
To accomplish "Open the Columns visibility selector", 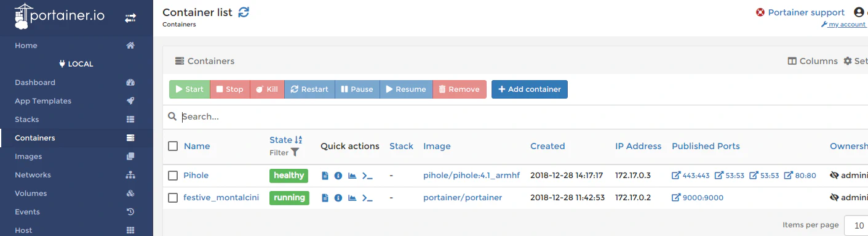I will pos(813,61).
